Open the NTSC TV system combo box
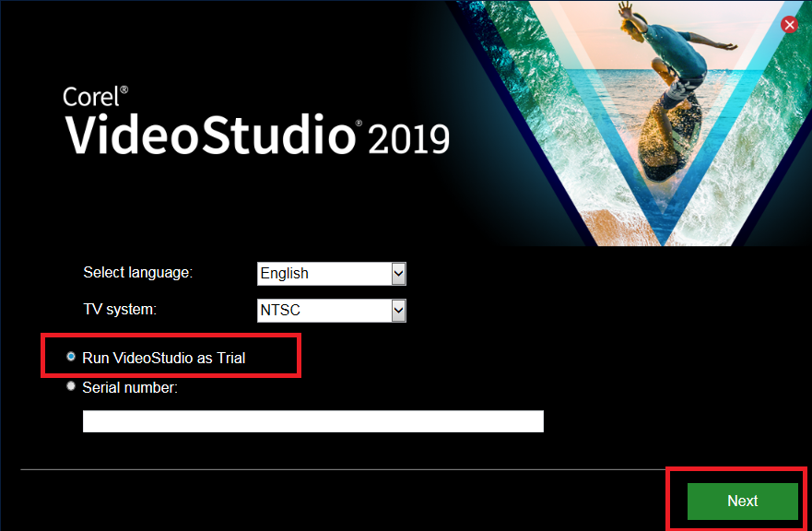Image resolution: width=812 pixels, height=531 pixels. pos(324,311)
